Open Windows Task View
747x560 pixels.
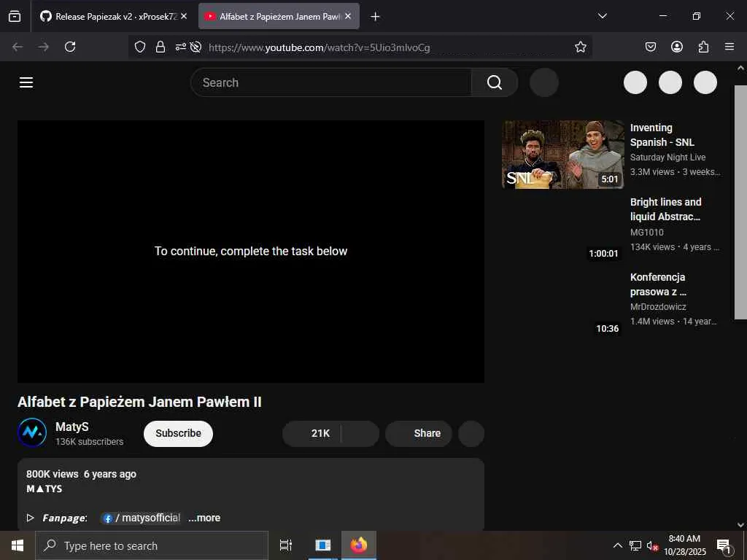point(286,545)
